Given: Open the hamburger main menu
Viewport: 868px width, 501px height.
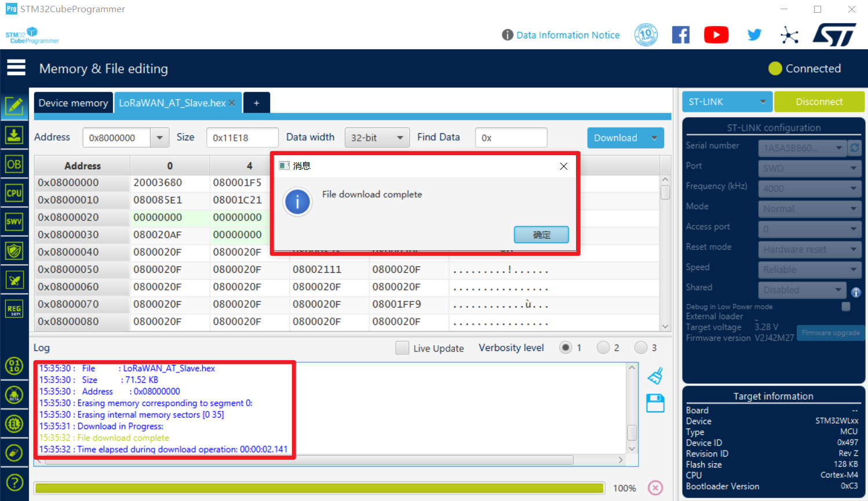Looking at the screenshot, I should point(16,68).
